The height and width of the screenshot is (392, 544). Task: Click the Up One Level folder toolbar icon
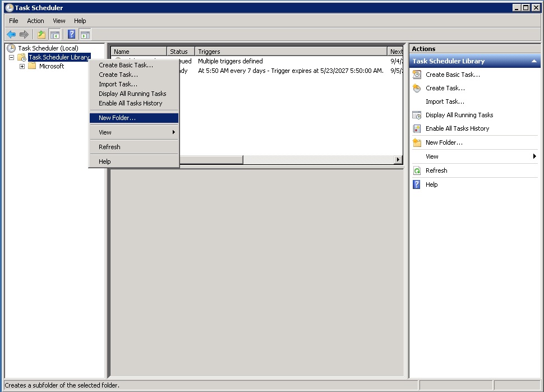pyautogui.click(x=42, y=34)
